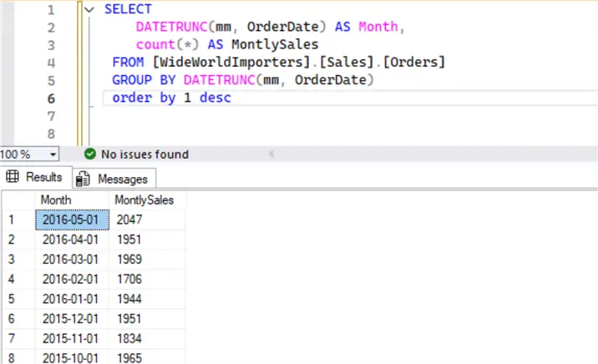Click the No issues found status text
Image resolution: width=598 pixels, height=364 pixels.
144,154
